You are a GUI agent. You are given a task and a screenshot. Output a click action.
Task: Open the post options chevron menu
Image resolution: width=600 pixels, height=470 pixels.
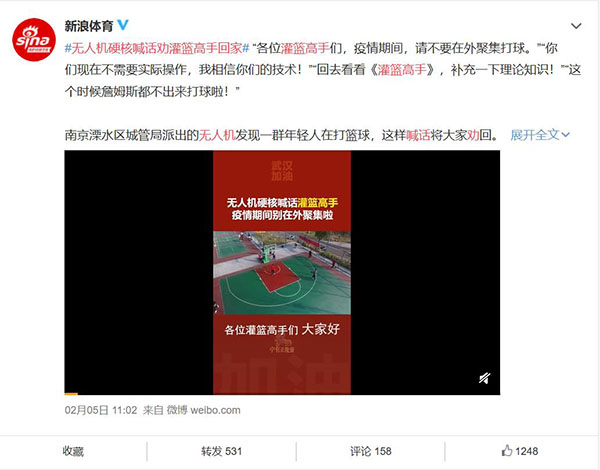[x=576, y=26]
